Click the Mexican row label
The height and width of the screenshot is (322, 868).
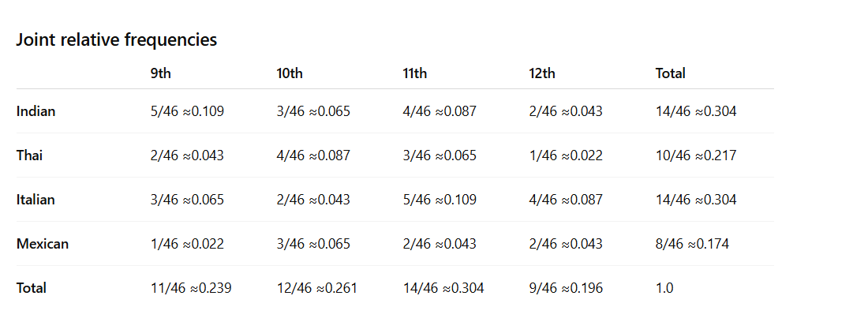pyautogui.click(x=43, y=244)
